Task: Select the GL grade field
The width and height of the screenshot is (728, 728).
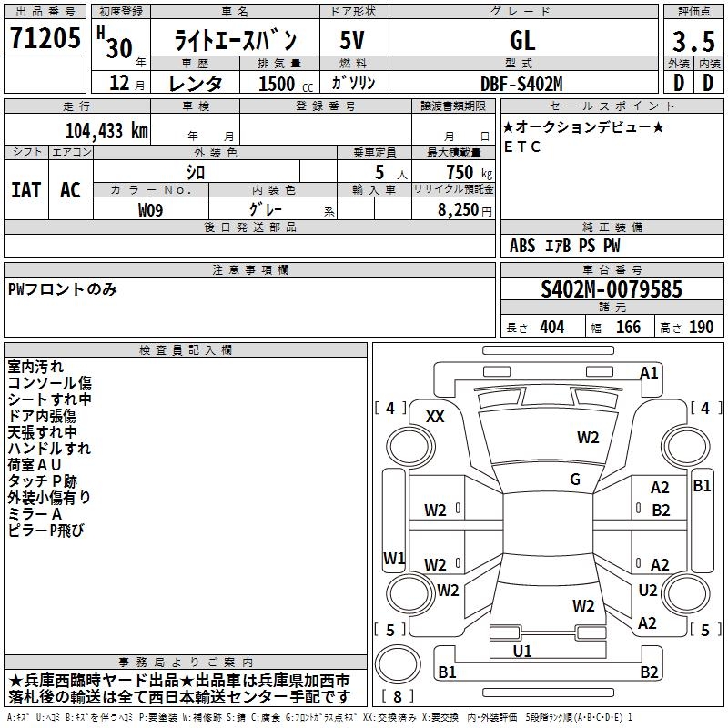Action: click(522, 41)
